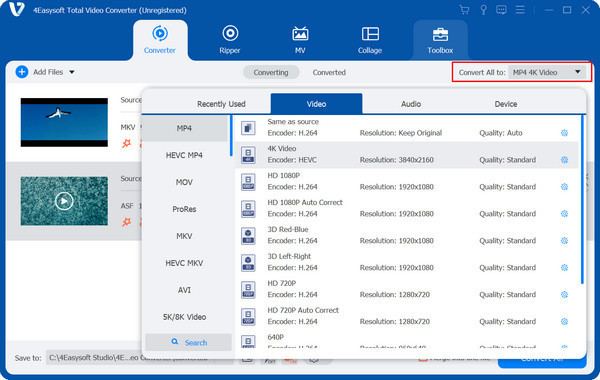
Task: Click the HD 1080P Auto Correct preset icon
Action: pos(248,209)
